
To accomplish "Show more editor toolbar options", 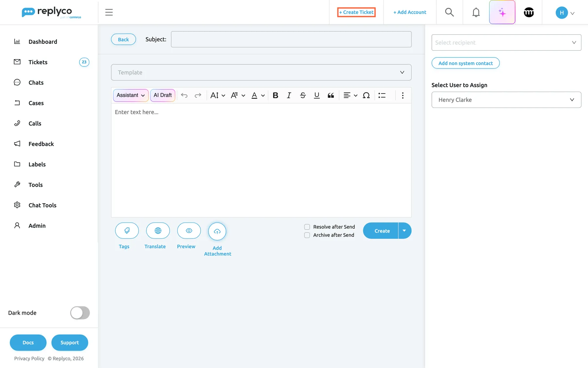I will point(403,95).
